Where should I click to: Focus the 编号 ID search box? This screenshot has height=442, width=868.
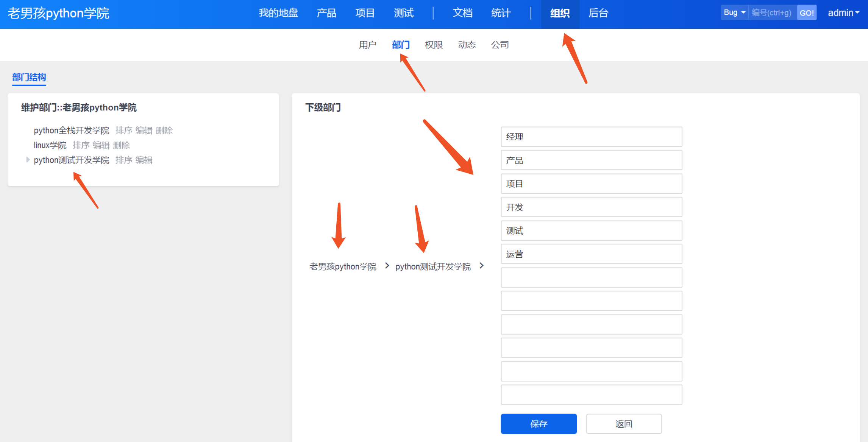[x=772, y=13]
